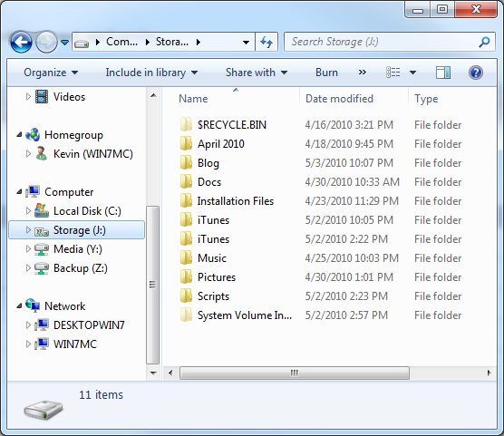Click the Installation Files folder icon
Screen dimensions: 504x436
(x=186, y=200)
